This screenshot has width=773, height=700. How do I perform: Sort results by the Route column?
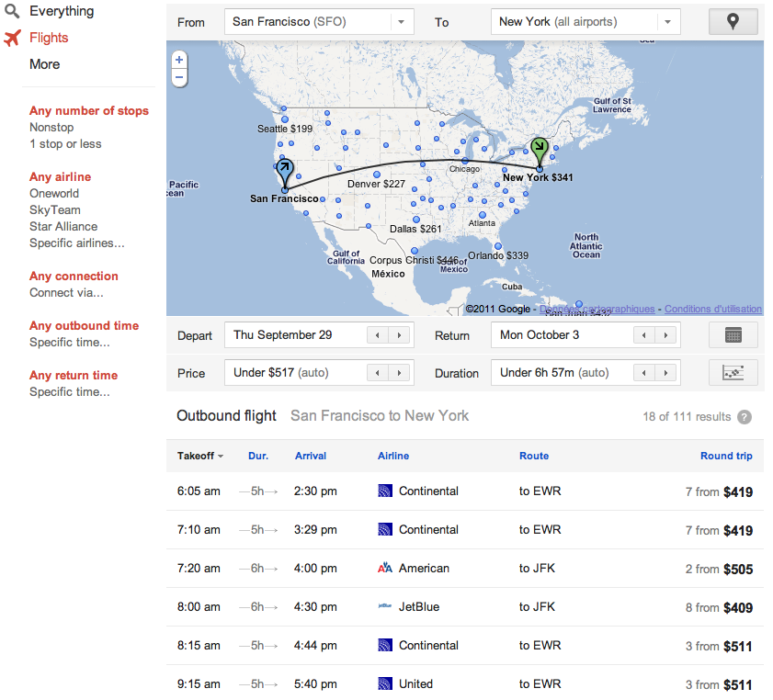click(534, 457)
